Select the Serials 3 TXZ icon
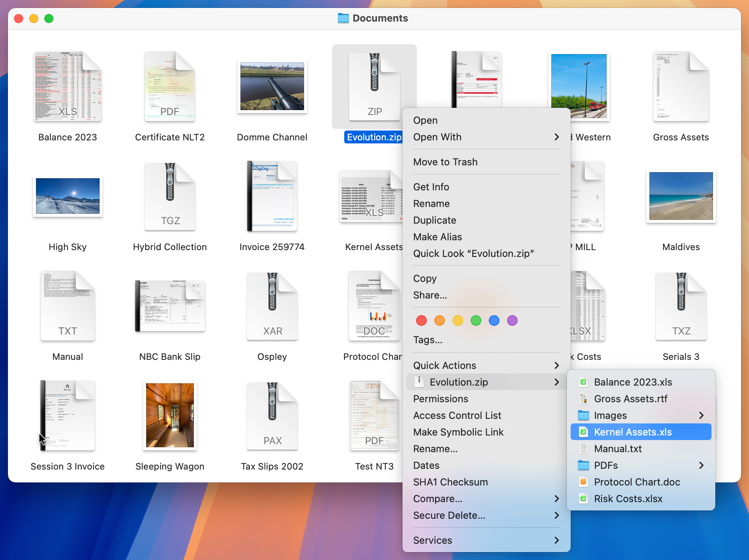Viewport: 749px width, 560px height. (x=681, y=306)
